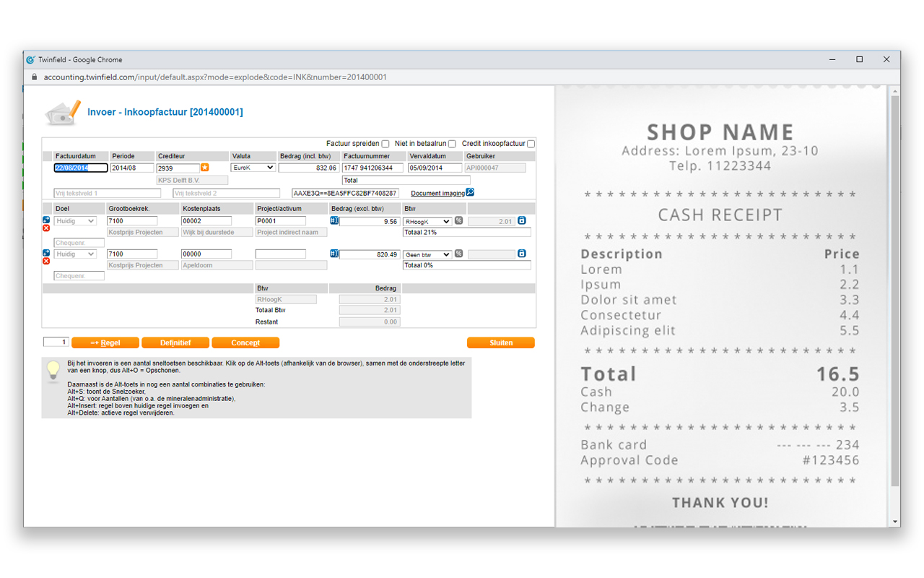Open the Doel dropdown on the 820.49 row
Screen dimensions: 924x578
[x=75, y=254]
